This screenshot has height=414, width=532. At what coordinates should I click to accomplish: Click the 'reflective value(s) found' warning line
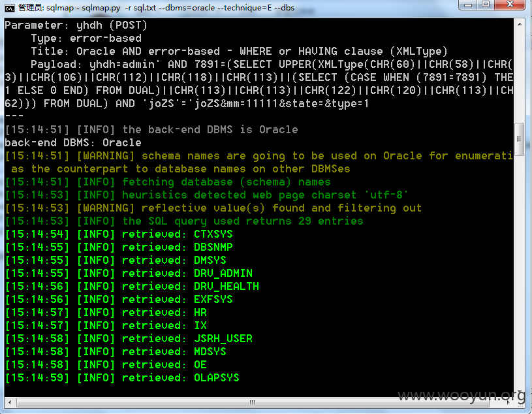(213, 208)
